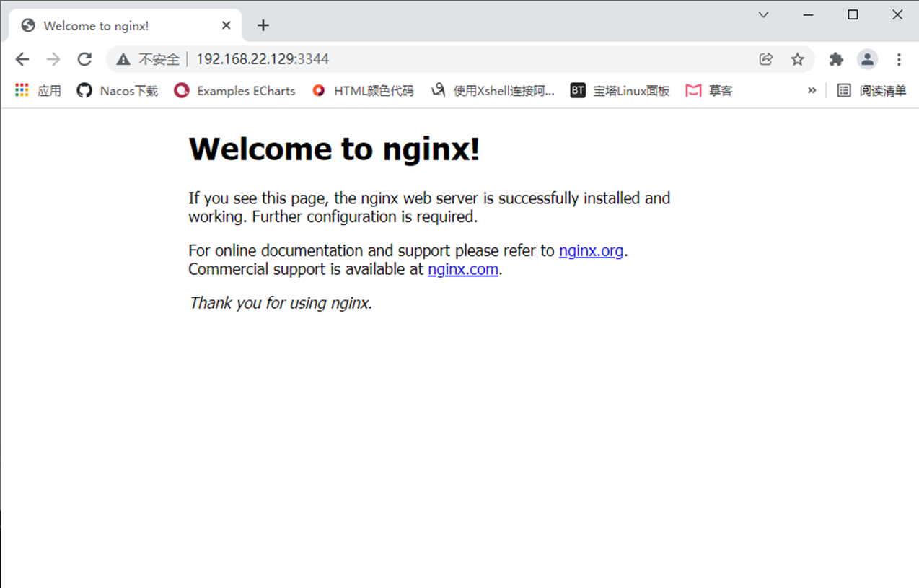The height and width of the screenshot is (588, 919).
Task: Click the address bar URL field
Action: 433,59
